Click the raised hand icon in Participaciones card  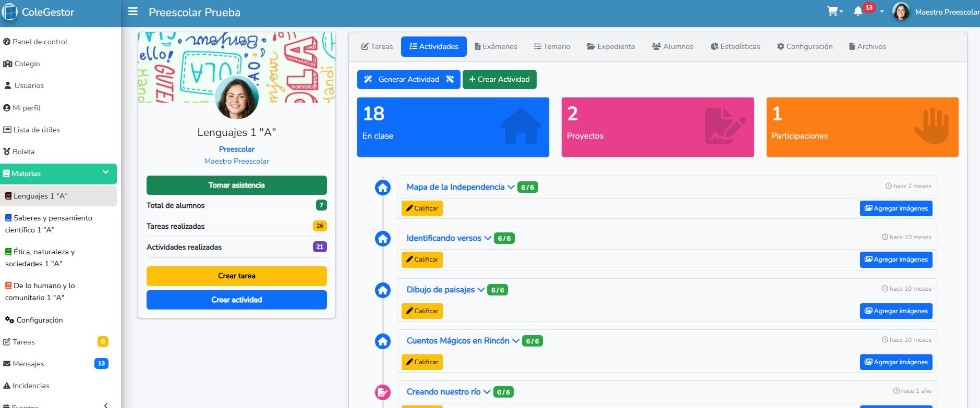tap(931, 127)
